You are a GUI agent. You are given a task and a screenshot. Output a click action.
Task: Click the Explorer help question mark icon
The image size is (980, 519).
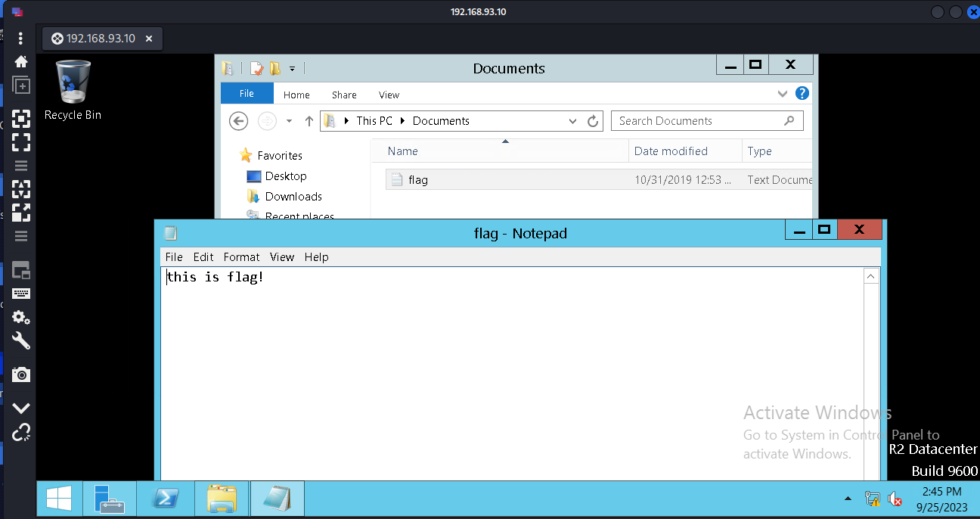tap(802, 94)
